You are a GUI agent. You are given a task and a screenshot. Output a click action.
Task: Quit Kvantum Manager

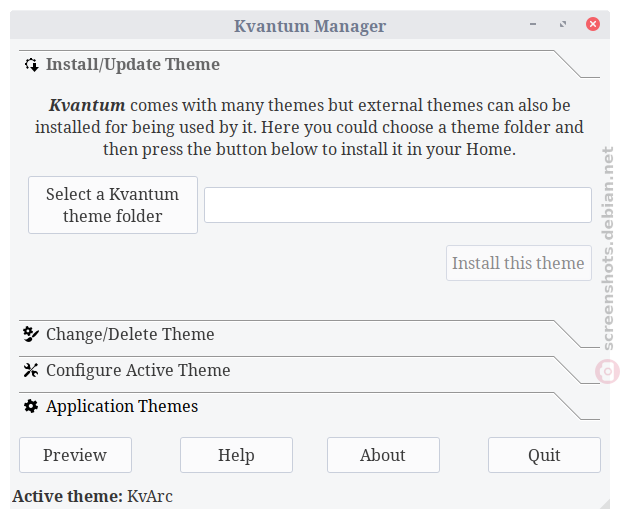coord(544,455)
